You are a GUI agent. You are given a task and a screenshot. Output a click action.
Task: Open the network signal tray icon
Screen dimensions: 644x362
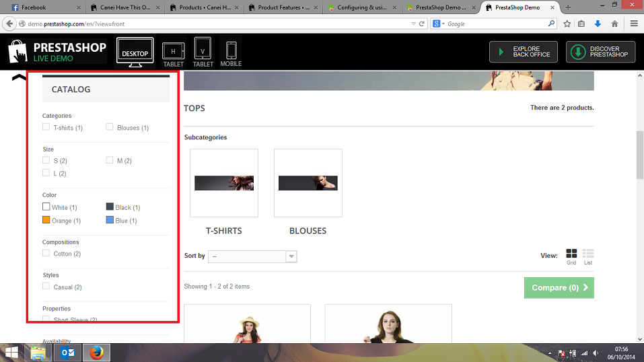pyautogui.click(x=584, y=353)
